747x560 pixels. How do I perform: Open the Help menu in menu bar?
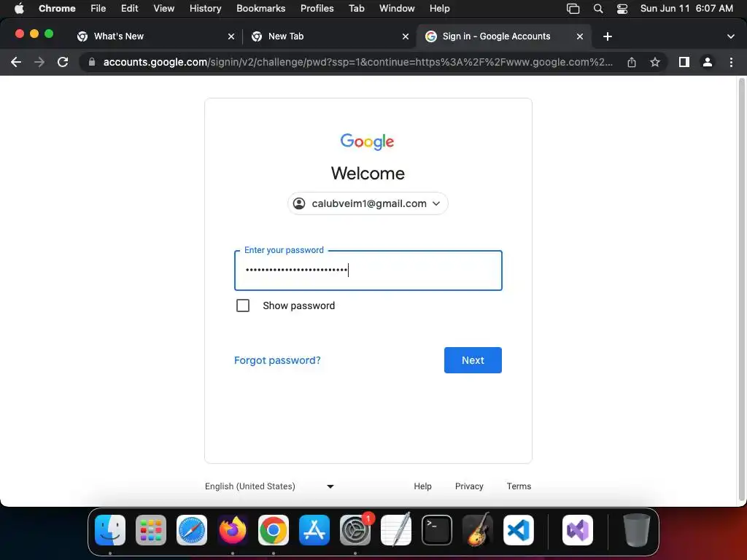[x=439, y=9]
